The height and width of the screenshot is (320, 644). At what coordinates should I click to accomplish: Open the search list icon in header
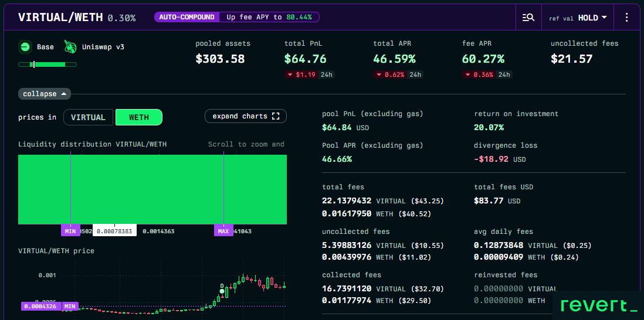point(528,17)
